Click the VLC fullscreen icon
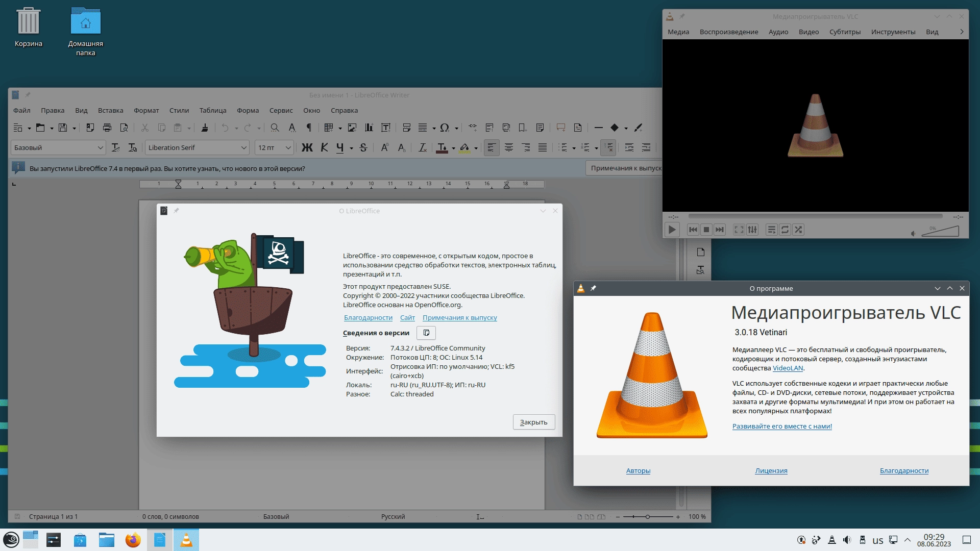Screen dimensions: 980x551 [739, 230]
